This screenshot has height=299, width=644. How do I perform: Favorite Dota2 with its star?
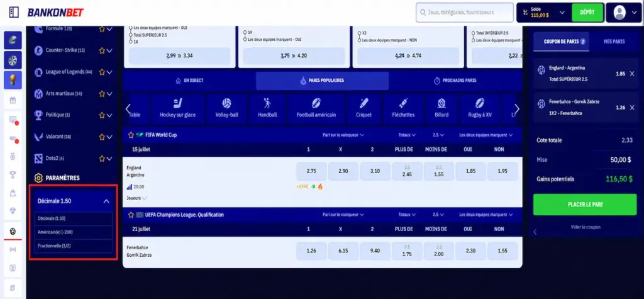click(102, 159)
